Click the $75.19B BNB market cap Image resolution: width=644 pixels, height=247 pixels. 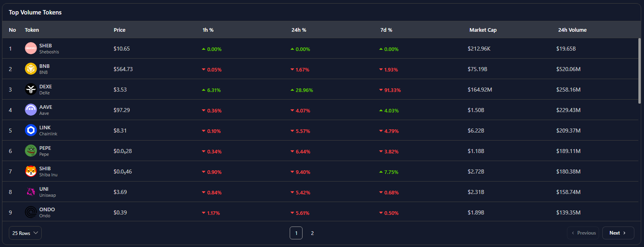pos(477,69)
